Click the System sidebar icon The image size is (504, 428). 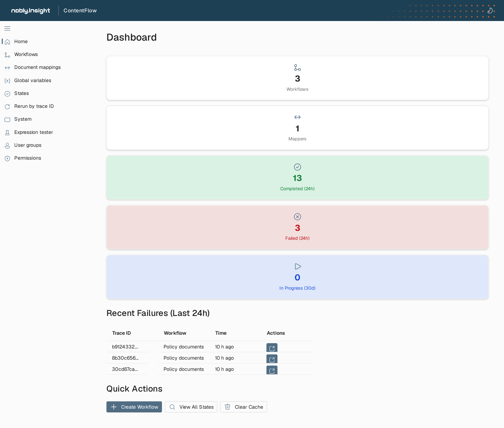(7, 119)
